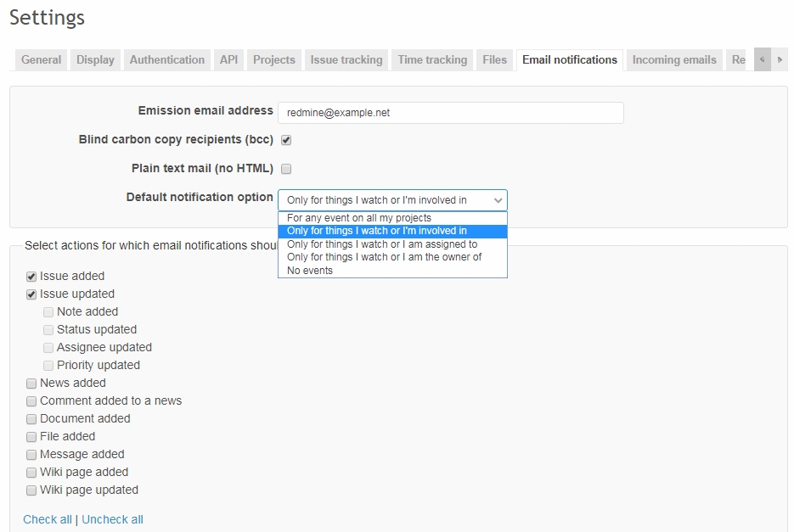The image size is (794, 532).
Task: Click the Emission email address field
Action: click(450, 112)
